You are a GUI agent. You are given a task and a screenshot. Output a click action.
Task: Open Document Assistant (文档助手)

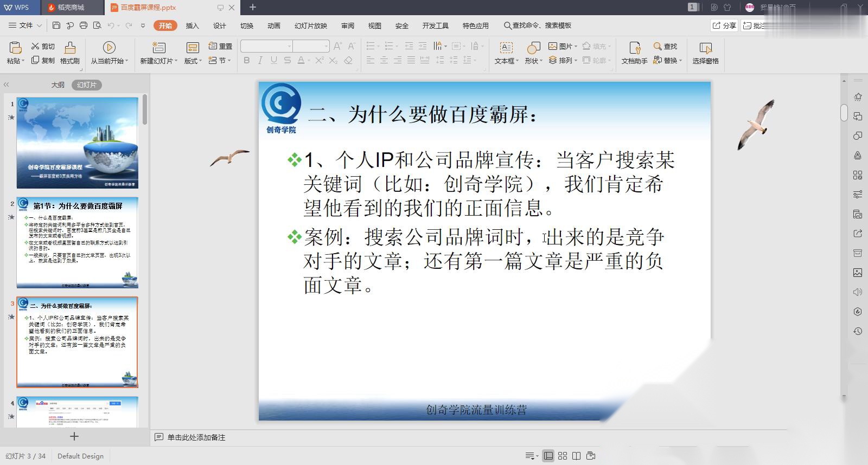[634, 53]
